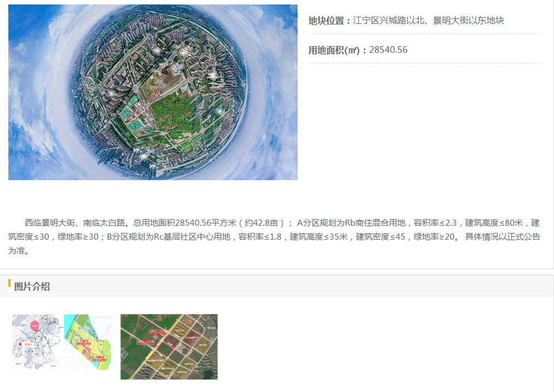
Task: Click the yellow accent bar beside 图片介绍
Action: tap(9, 284)
